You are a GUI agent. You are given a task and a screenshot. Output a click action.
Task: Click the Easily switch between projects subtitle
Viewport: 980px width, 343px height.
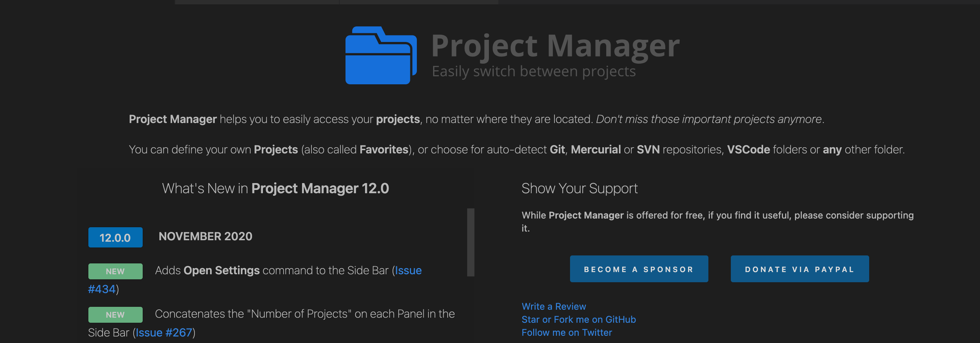tap(533, 71)
